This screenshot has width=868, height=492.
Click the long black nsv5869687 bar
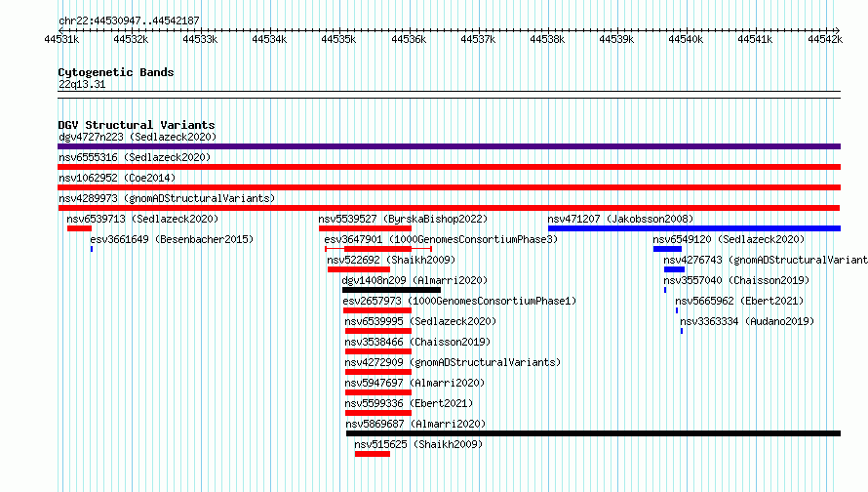point(593,433)
